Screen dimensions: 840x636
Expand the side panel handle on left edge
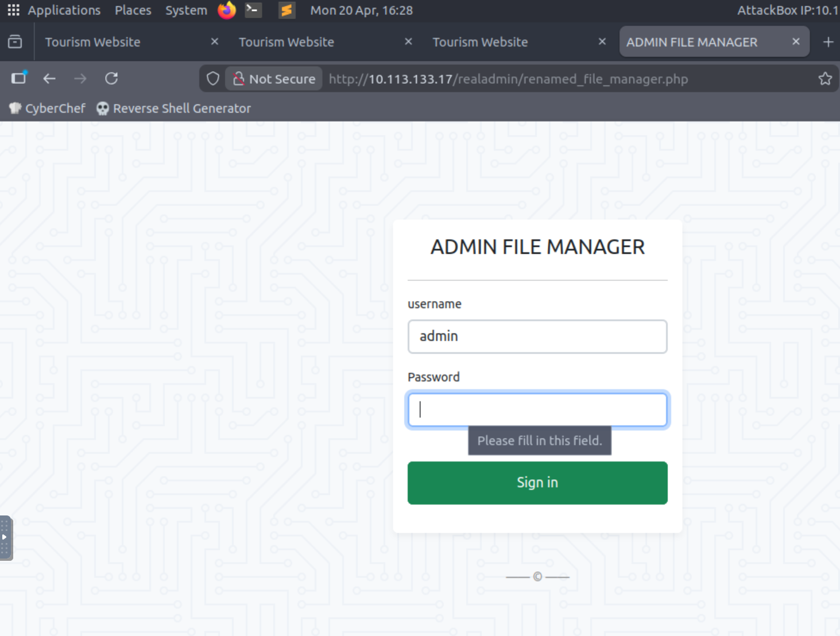[x=6, y=538]
